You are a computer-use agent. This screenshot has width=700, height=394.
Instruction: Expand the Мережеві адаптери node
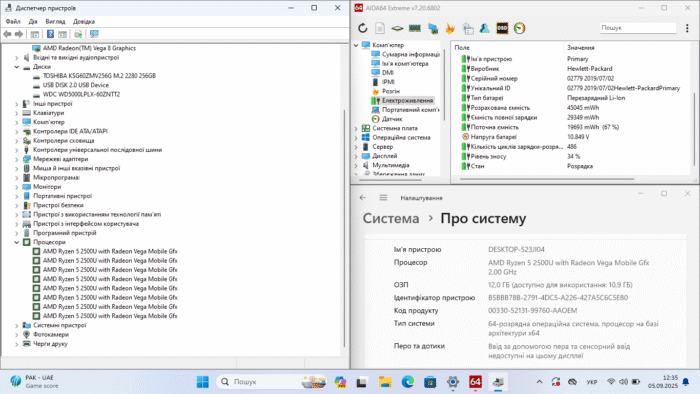click(x=17, y=159)
